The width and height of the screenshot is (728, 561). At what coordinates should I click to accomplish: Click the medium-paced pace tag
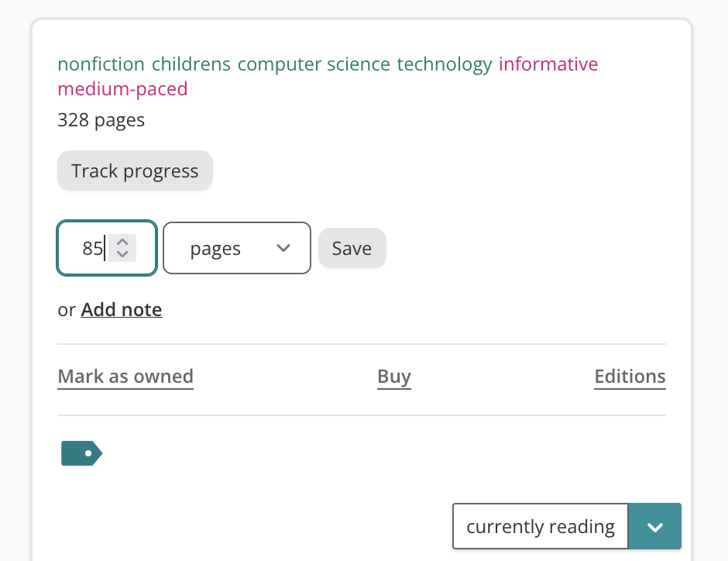[x=123, y=89]
